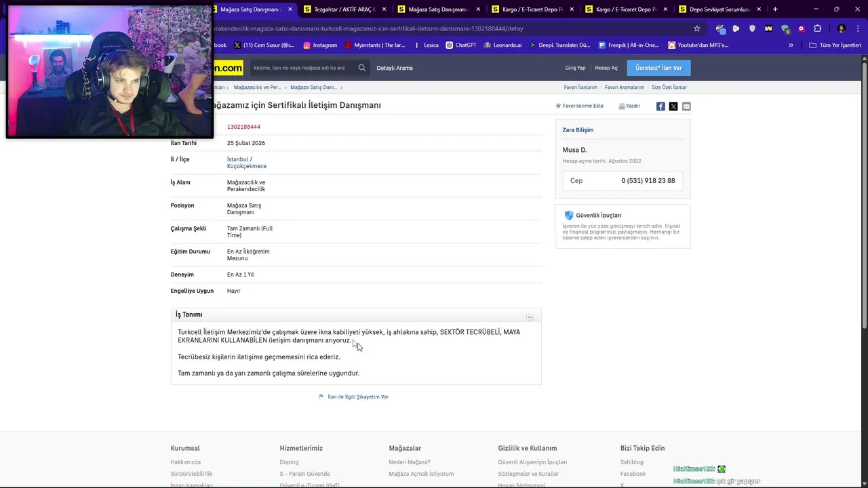Open footer link Hakkımızda
The width and height of the screenshot is (868, 488).
pos(186,462)
